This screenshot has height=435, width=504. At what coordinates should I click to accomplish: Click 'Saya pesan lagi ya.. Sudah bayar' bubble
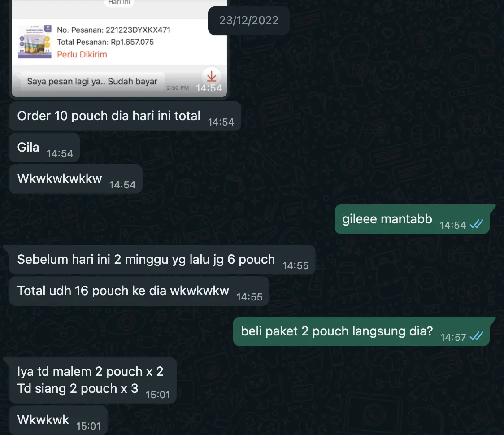tap(92, 81)
